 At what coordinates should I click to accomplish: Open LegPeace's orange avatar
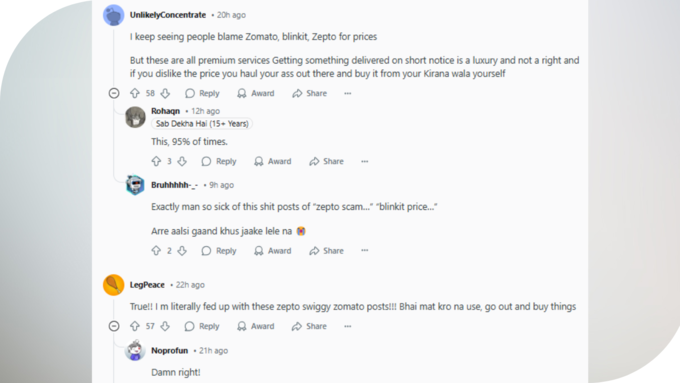(114, 285)
